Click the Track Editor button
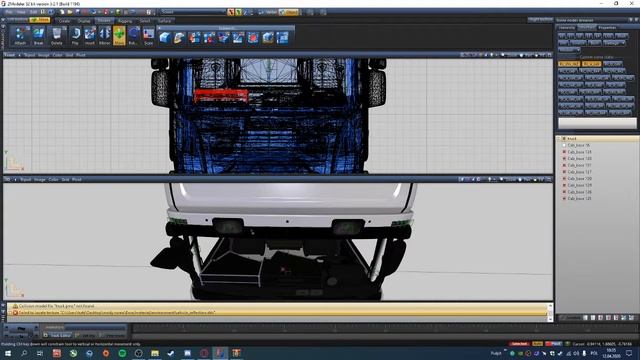Screen dimensions: 640x360 [57, 335]
